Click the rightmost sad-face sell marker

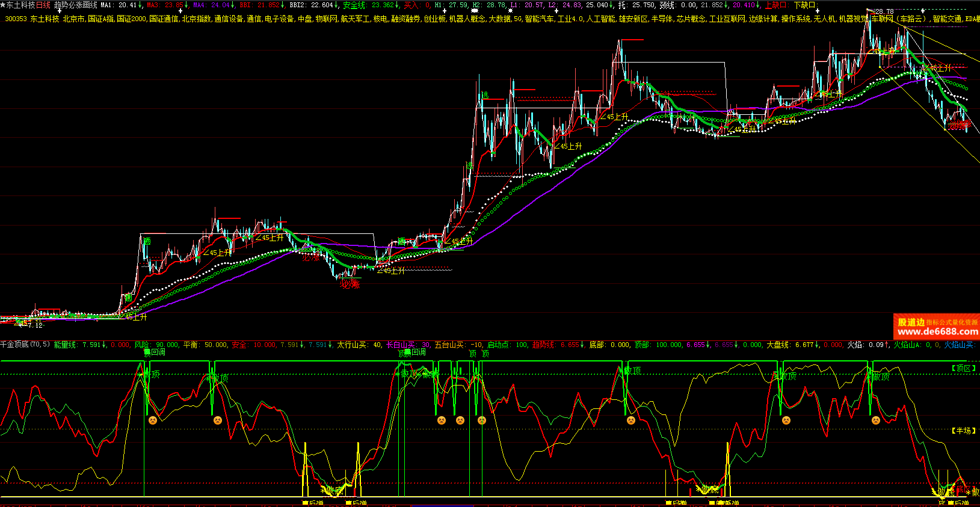[876, 420]
